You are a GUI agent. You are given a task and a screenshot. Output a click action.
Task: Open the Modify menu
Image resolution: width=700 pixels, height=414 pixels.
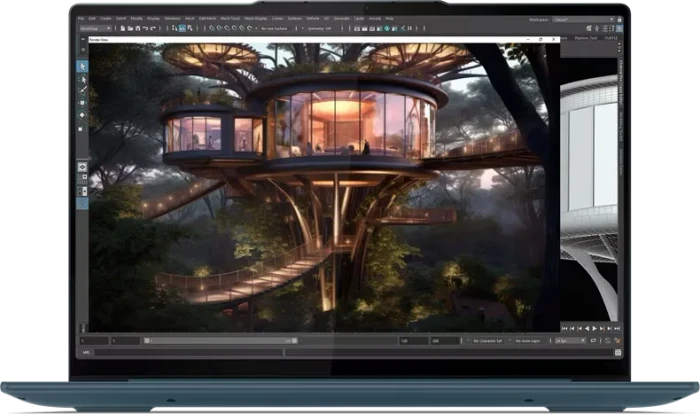(x=137, y=18)
